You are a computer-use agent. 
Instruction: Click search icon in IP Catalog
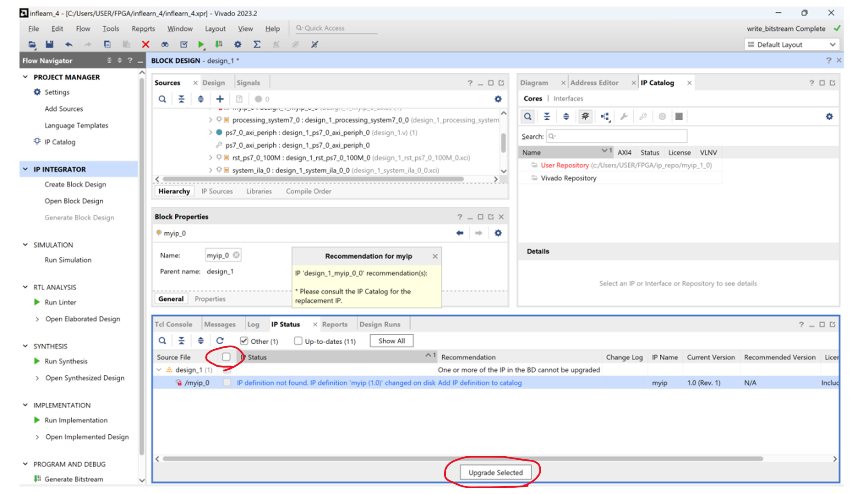tap(528, 116)
